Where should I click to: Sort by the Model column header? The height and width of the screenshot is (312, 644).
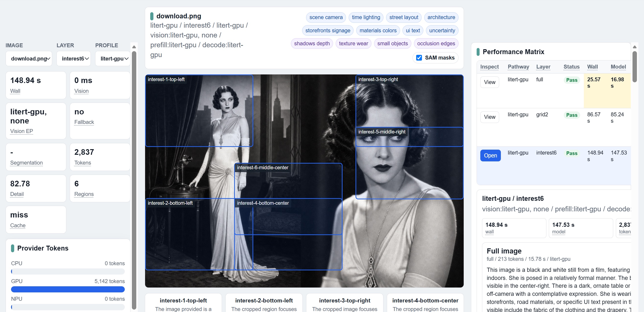[x=618, y=67]
